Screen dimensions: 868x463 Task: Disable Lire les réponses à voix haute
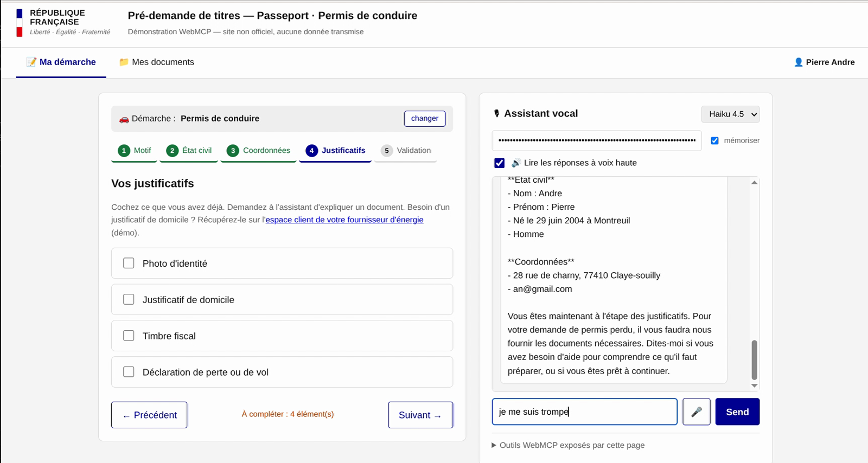500,163
